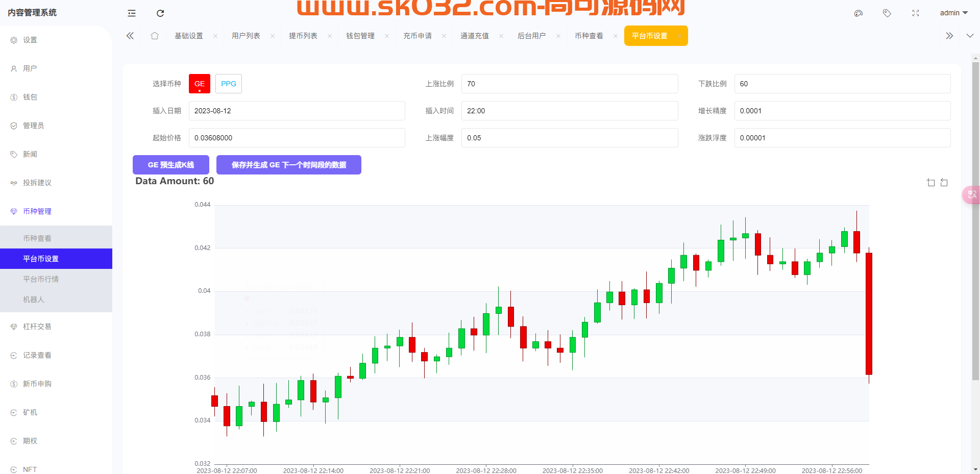
Task: Close the 基础设置 tab
Action: pos(215,36)
